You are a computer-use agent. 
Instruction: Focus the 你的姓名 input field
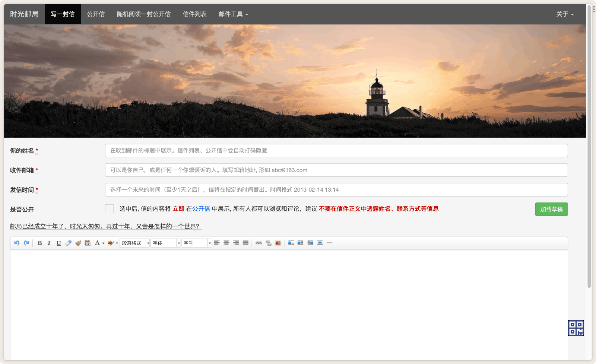point(336,150)
